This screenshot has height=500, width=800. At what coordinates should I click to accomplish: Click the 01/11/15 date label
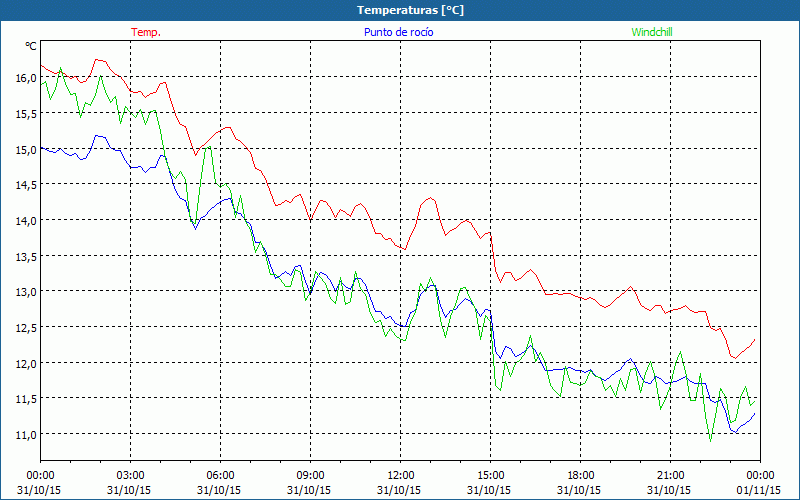(x=759, y=490)
